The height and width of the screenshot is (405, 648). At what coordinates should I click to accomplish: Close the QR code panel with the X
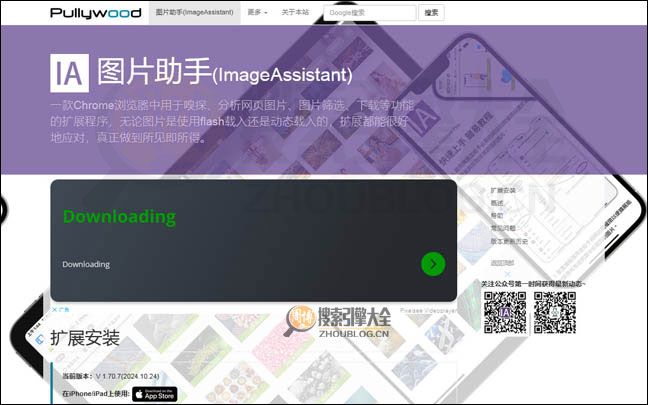(x=508, y=274)
